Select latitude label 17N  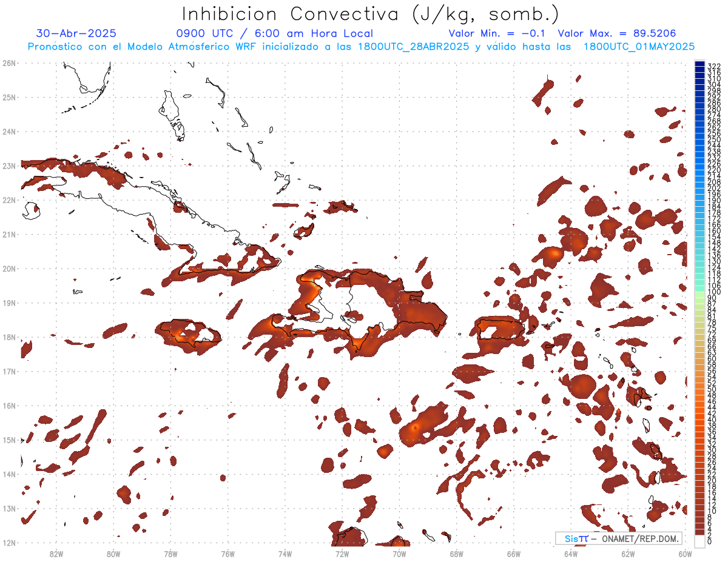pos(9,371)
